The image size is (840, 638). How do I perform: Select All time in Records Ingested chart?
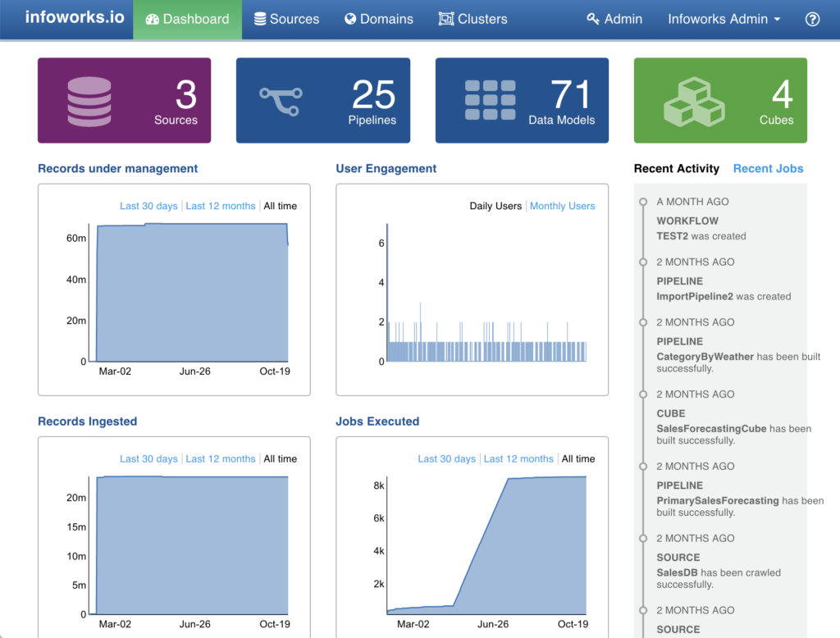click(281, 458)
